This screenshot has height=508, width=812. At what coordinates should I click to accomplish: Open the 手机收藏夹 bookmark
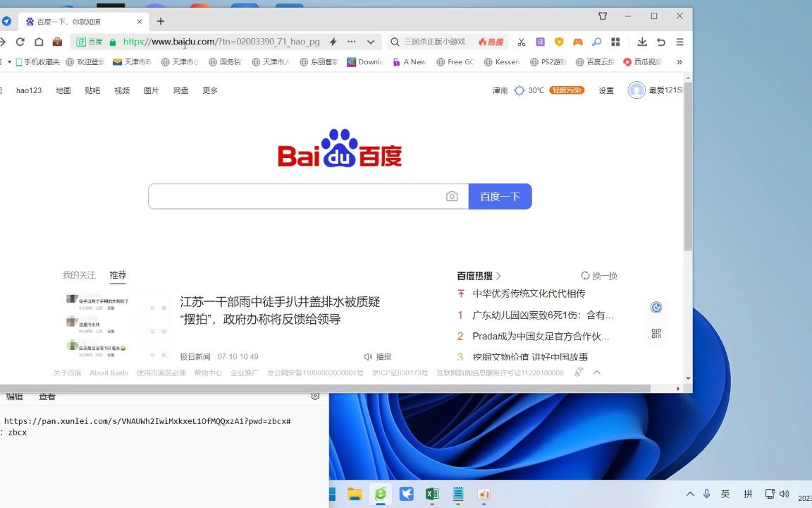[x=37, y=62]
